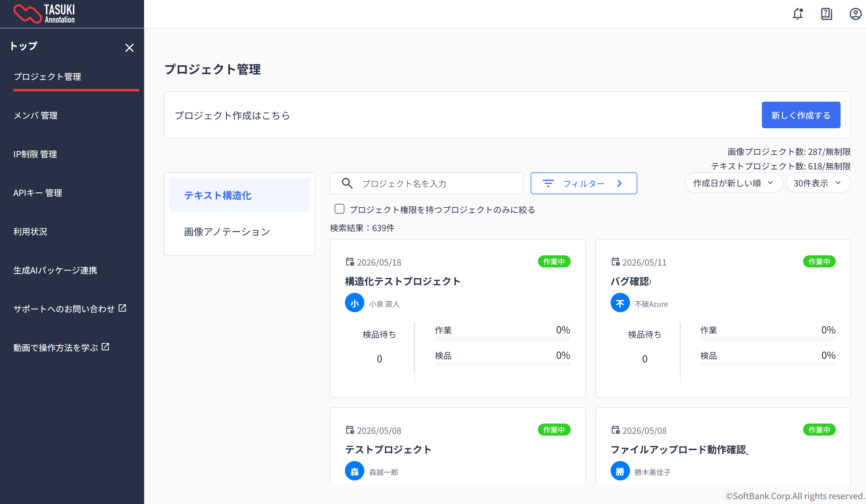Click 画像プロジェクト数: 287/無制限 text
This screenshot has width=866, height=504.
pos(789,152)
